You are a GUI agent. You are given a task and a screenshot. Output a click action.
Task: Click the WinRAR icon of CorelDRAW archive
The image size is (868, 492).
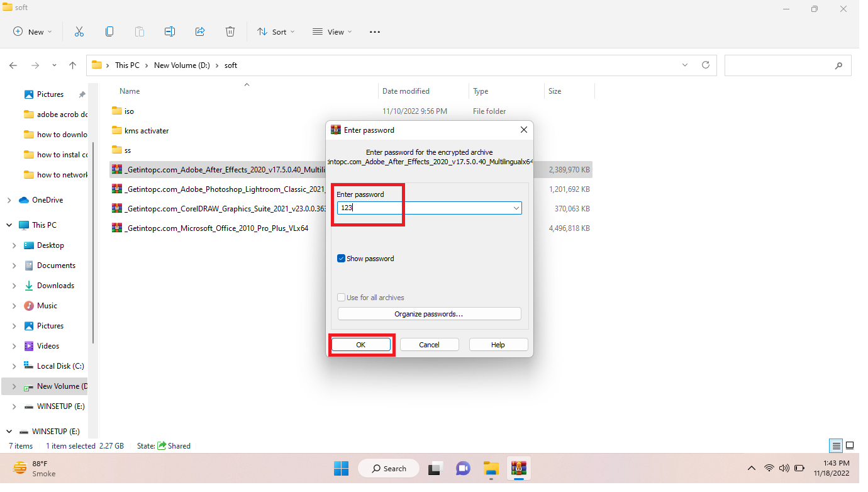tap(117, 208)
